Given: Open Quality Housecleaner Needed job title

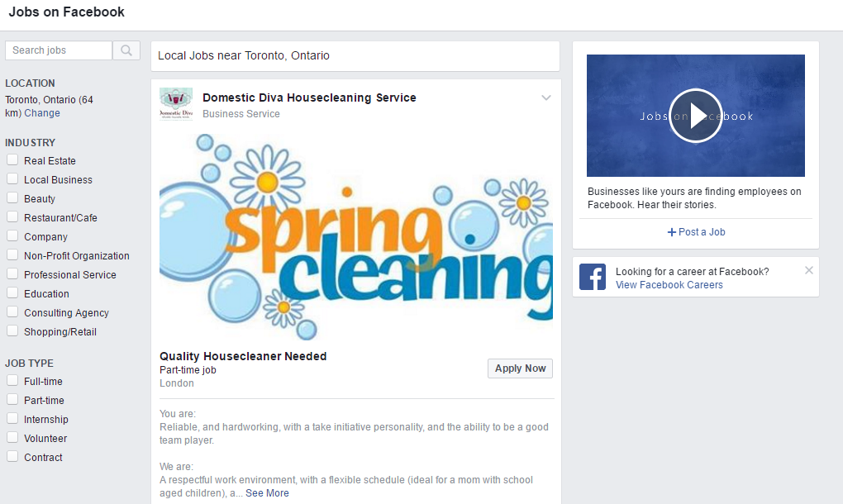Looking at the screenshot, I should click(x=243, y=356).
